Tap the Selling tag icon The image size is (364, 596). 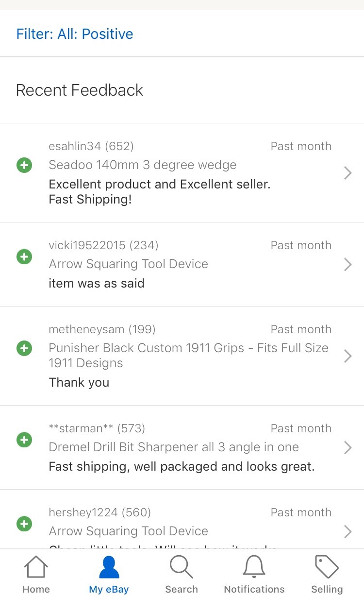click(327, 567)
